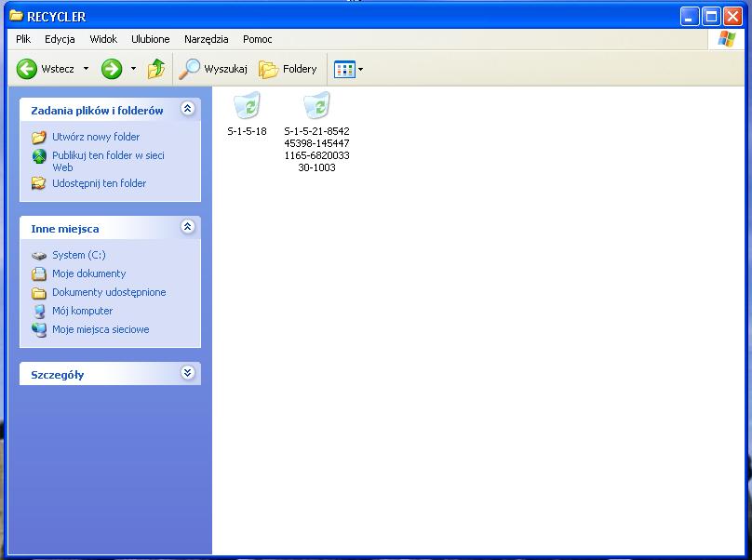The image size is (752, 560).
Task: Click the Windows flag logo in menu bar
Action: pyautogui.click(x=727, y=39)
